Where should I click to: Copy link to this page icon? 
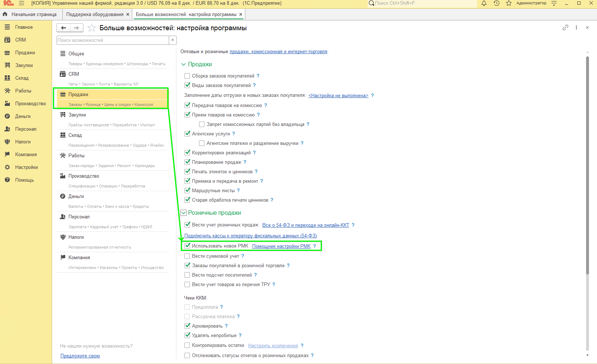tap(565, 28)
